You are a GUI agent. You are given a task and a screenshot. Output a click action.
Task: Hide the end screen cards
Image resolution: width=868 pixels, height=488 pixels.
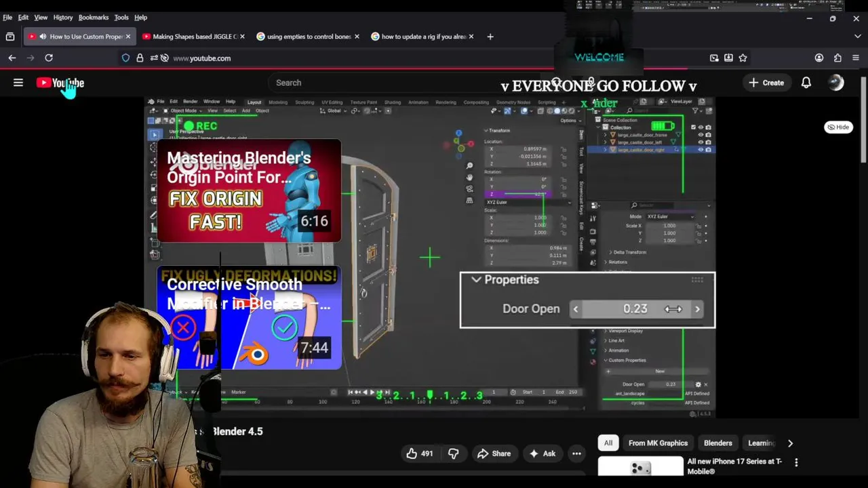[x=839, y=127]
